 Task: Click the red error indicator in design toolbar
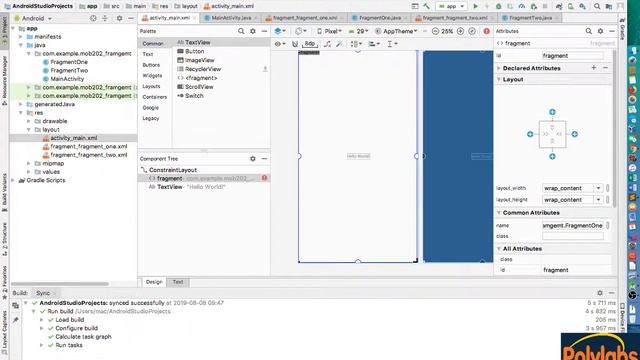click(x=487, y=31)
